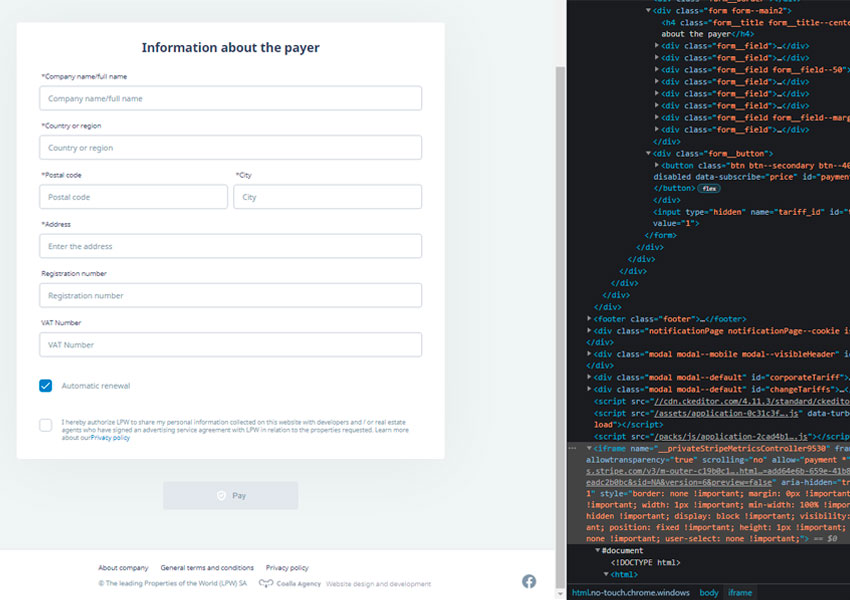This screenshot has width=850, height=600.
Task: Open the Coalla Agency link
Action: [299, 584]
